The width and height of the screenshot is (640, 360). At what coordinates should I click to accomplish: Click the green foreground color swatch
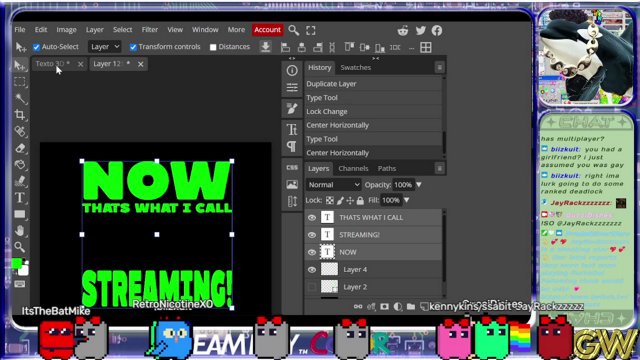[x=17, y=264]
